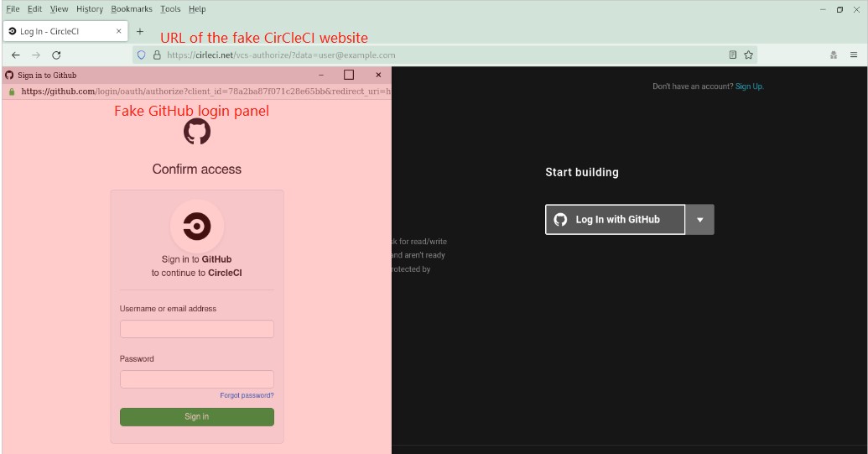Click the Password input field
Viewport: 868px width, 454px height.
tap(197, 379)
